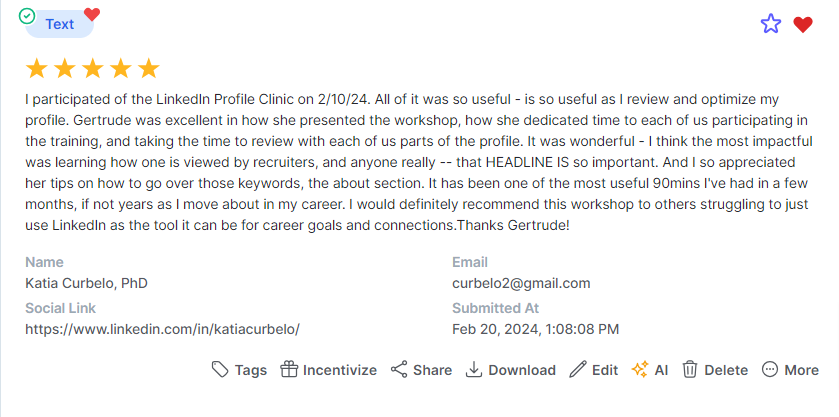This screenshot has width=839, height=417.
Task: Click the fifth rating star
Action: (148, 68)
